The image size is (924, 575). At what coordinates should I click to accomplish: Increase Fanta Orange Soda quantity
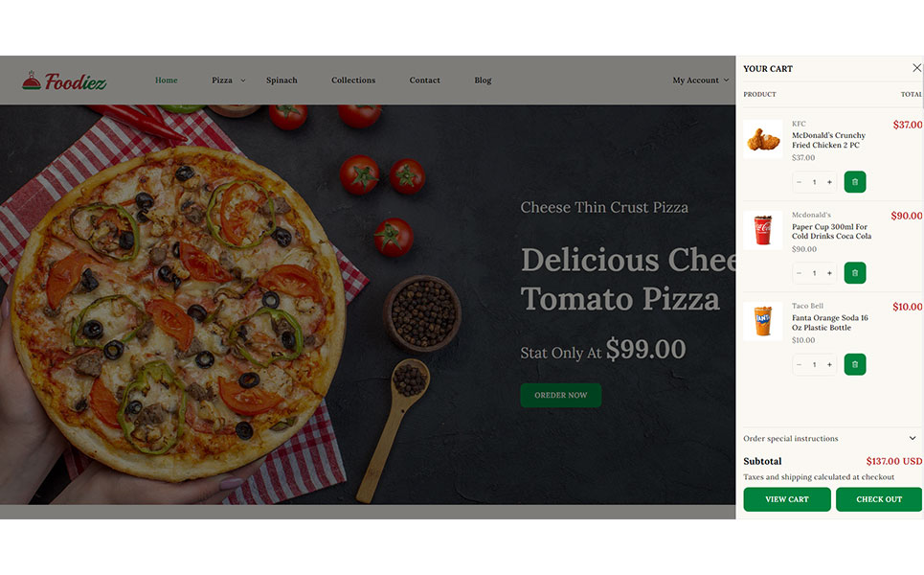coord(829,364)
